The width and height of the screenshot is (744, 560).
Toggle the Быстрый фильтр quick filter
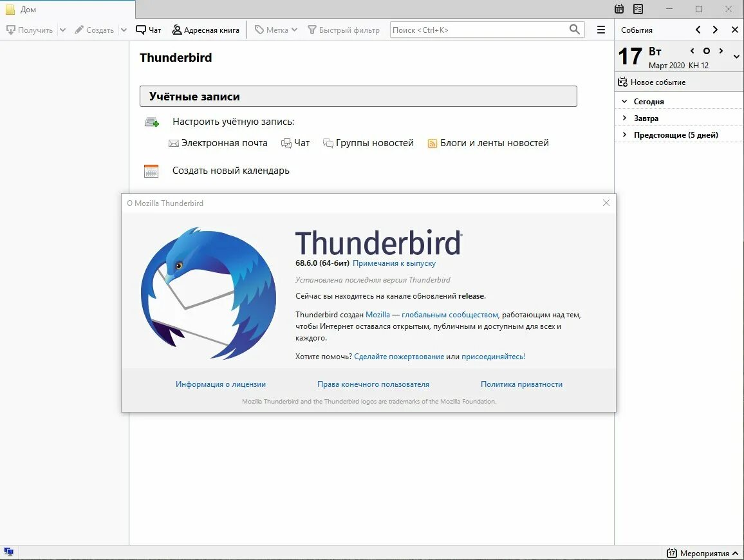click(x=344, y=30)
